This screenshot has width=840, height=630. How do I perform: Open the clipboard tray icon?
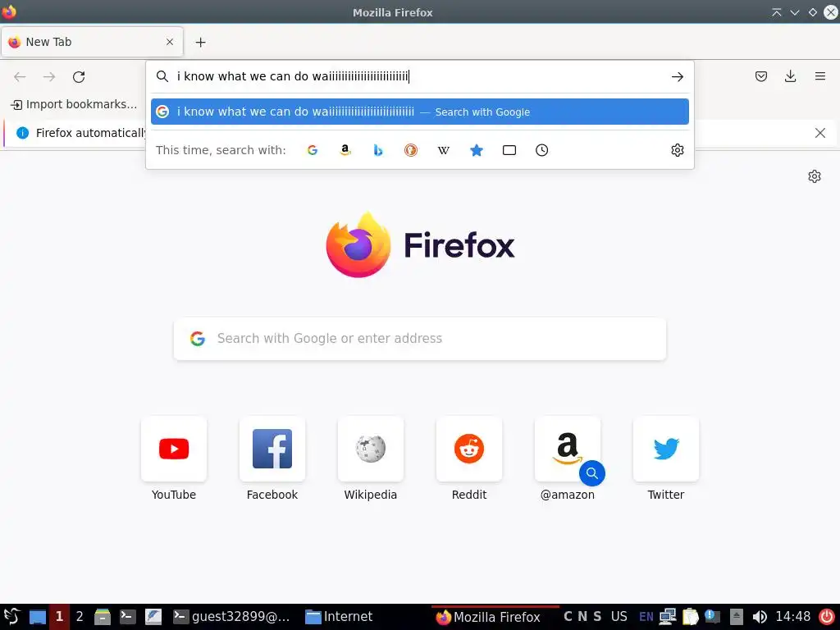point(691,617)
